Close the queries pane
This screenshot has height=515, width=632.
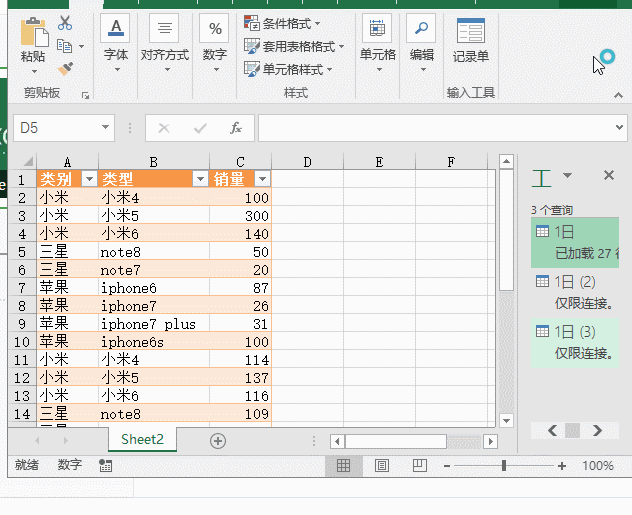[609, 175]
